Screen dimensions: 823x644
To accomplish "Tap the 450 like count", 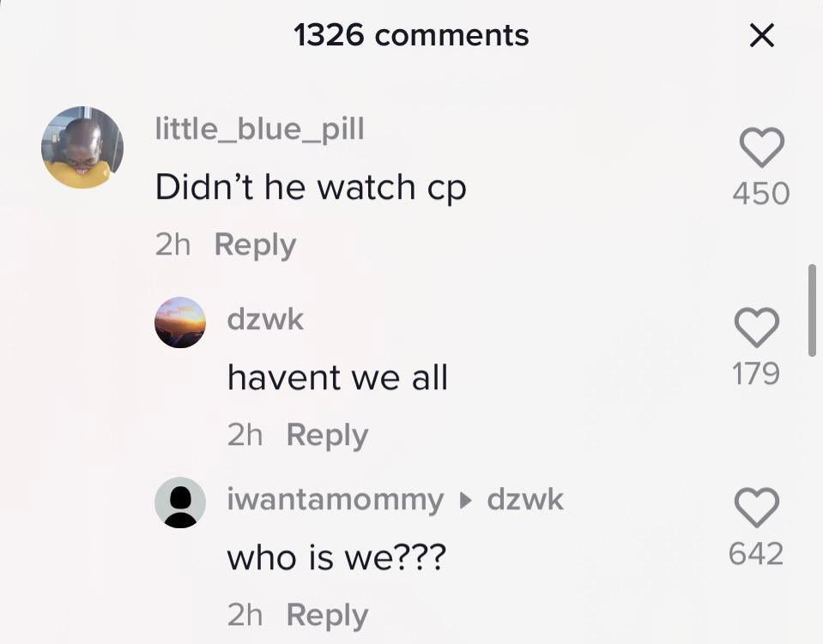I will click(x=761, y=193).
